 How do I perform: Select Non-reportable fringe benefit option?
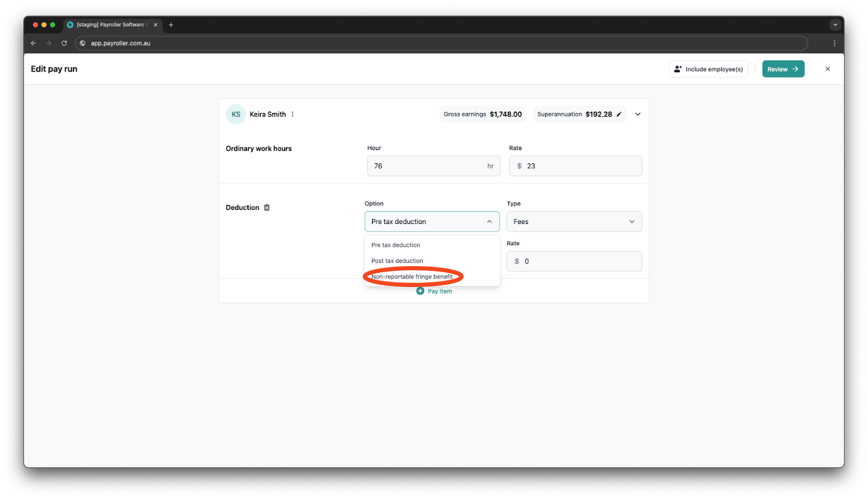click(x=412, y=277)
